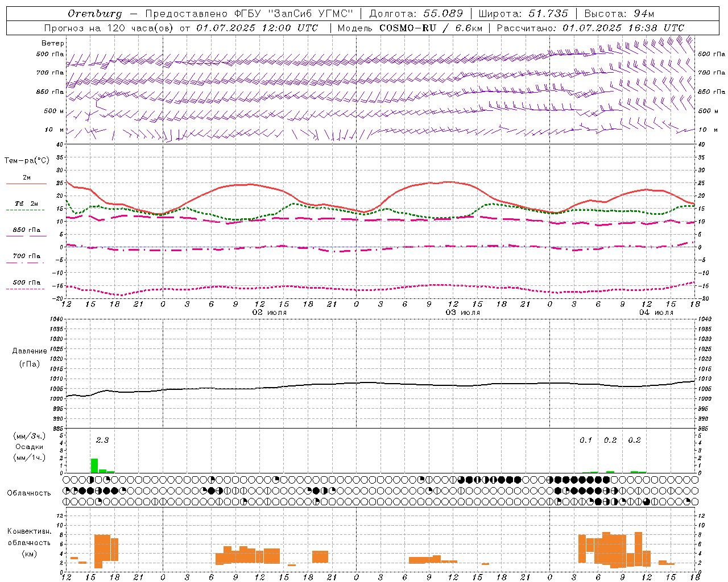Click the "Облачность" cloud cover label

tap(29, 493)
